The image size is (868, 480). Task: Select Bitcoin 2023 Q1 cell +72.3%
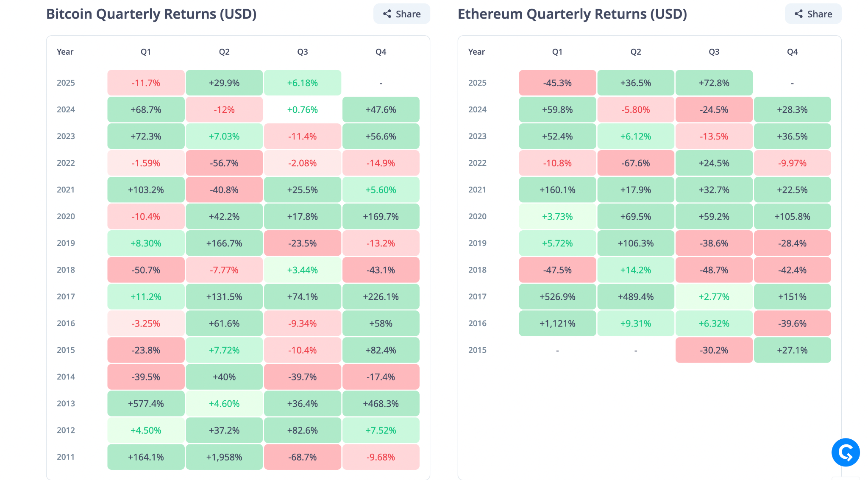click(146, 136)
